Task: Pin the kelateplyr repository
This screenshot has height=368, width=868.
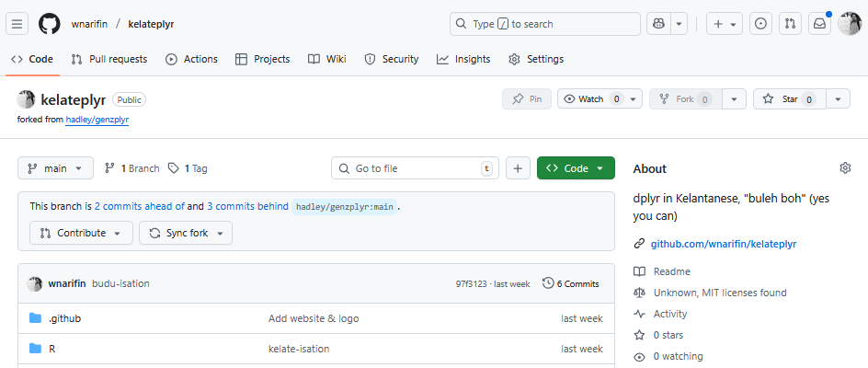Action: (x=527, y=99)
